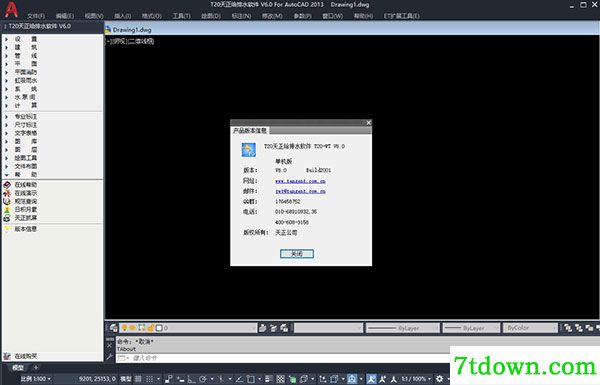Click the 在线演示 icon
The height and width of the screenshot is (385, 600).
coord(7,193)
